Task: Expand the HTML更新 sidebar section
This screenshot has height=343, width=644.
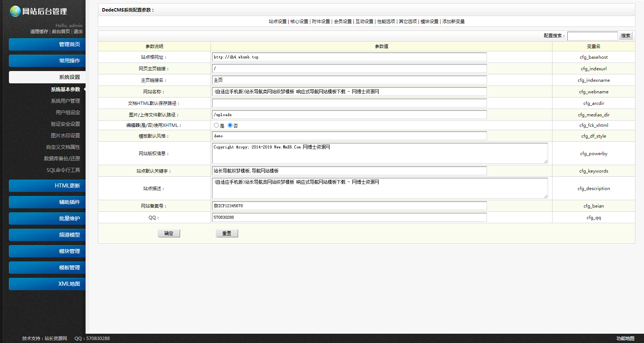Action: 47,186
